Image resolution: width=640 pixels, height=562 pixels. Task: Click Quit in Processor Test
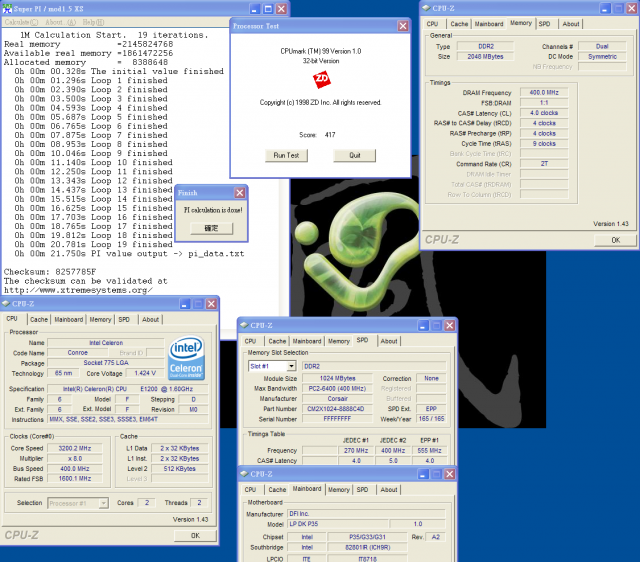(x=355, y=155)
